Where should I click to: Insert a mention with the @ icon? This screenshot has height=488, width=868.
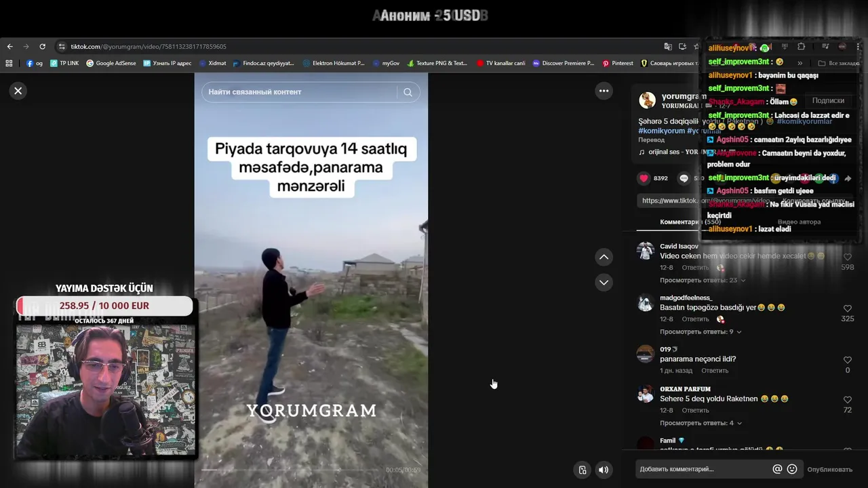(x=777, y=469)
